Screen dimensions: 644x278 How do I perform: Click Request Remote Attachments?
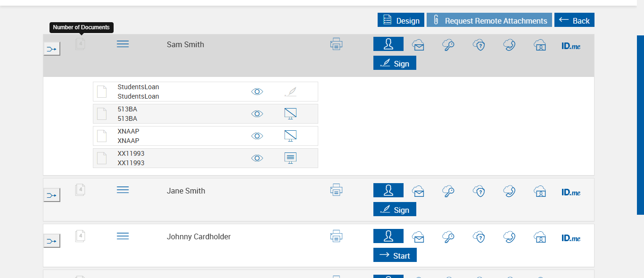click(489, 20)
